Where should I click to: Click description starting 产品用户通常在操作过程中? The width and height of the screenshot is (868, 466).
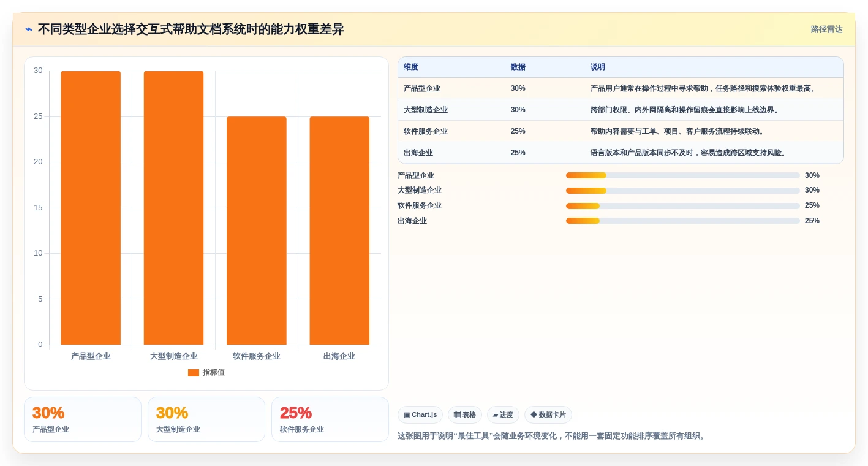pos(704,88)
